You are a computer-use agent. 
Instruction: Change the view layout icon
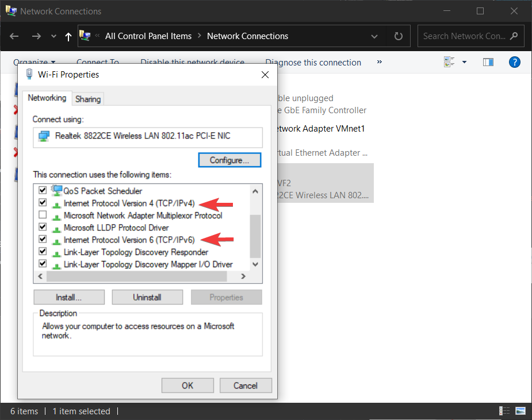tap(449, 61)
